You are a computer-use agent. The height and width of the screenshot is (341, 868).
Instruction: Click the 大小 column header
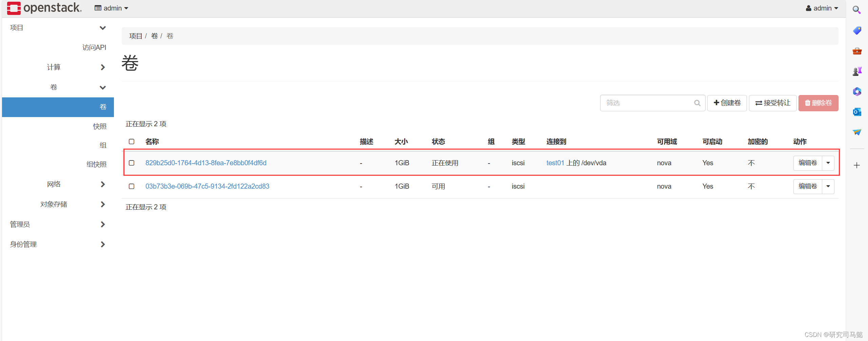coord(401,141)
